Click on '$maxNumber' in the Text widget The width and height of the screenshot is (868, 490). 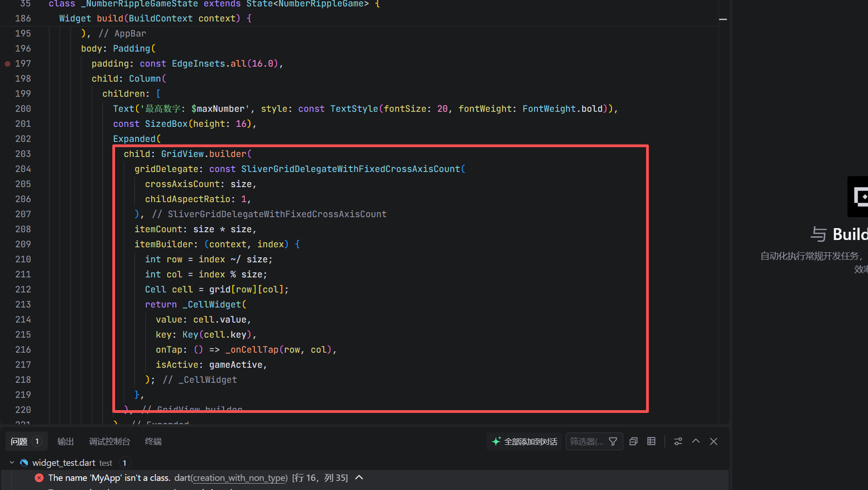point(218,109)
